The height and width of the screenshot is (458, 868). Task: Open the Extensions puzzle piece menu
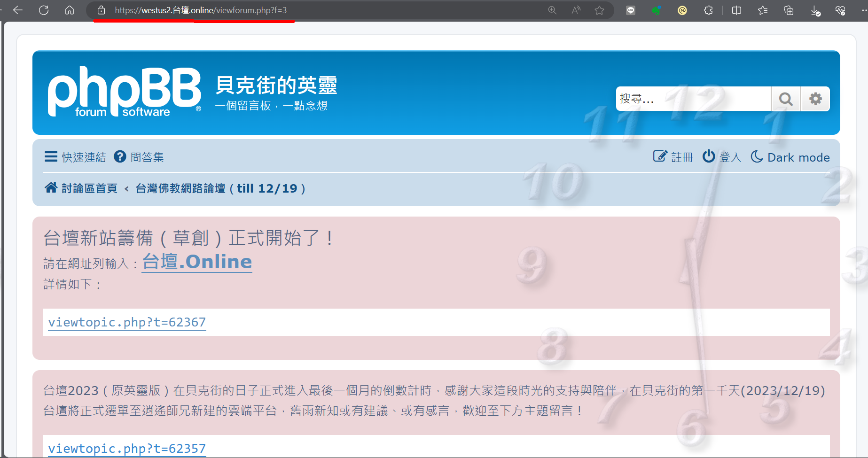(708, 10)
